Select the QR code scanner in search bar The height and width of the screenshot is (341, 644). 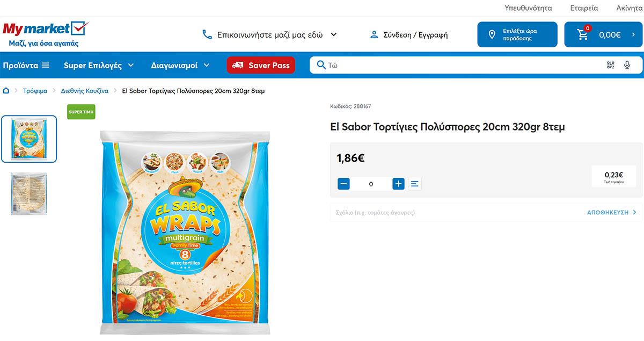coord(610,64)
